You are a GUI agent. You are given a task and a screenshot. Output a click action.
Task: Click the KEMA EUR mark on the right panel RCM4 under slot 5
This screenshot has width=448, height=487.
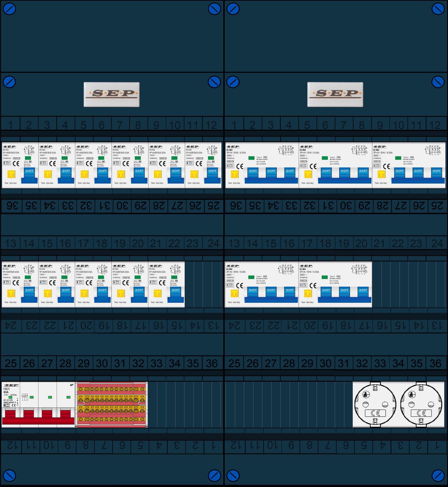click(x=303, y=166)
